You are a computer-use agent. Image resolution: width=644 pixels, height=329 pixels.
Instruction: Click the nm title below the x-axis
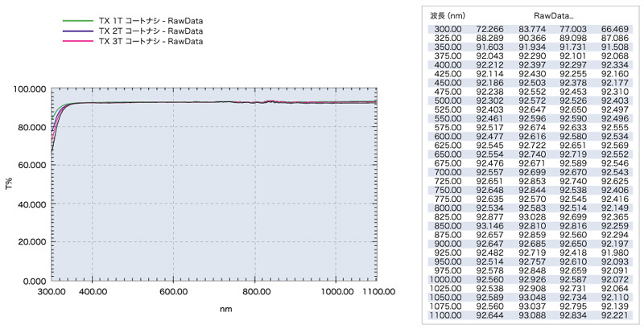point(213,308)
